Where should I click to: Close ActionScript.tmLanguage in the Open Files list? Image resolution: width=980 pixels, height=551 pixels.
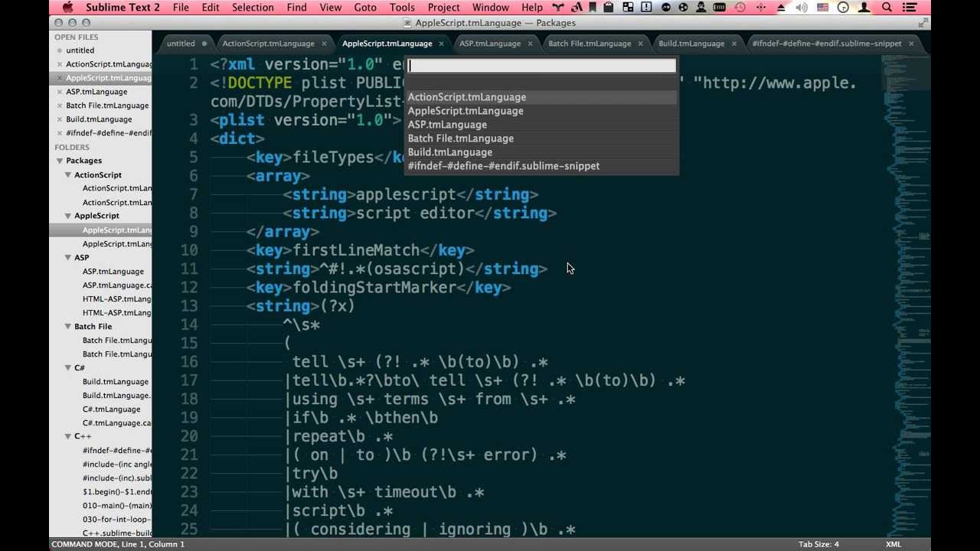[59, 64]
